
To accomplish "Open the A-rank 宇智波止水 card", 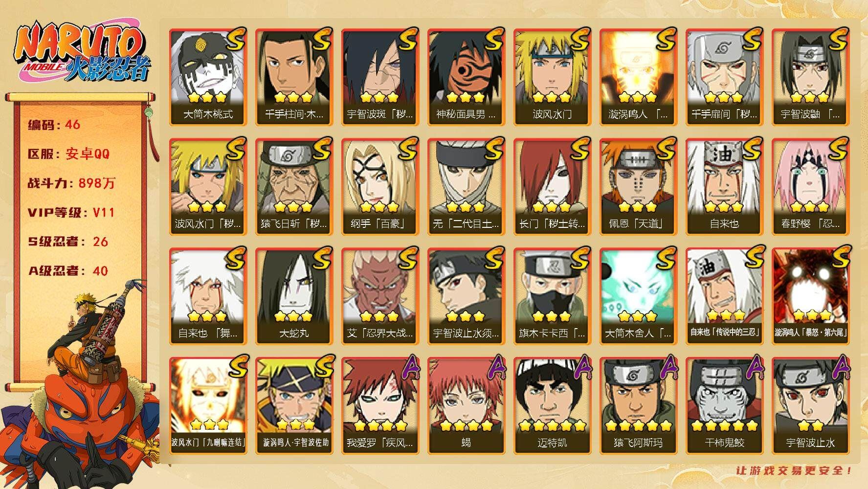I will click(x=810, y=405).
